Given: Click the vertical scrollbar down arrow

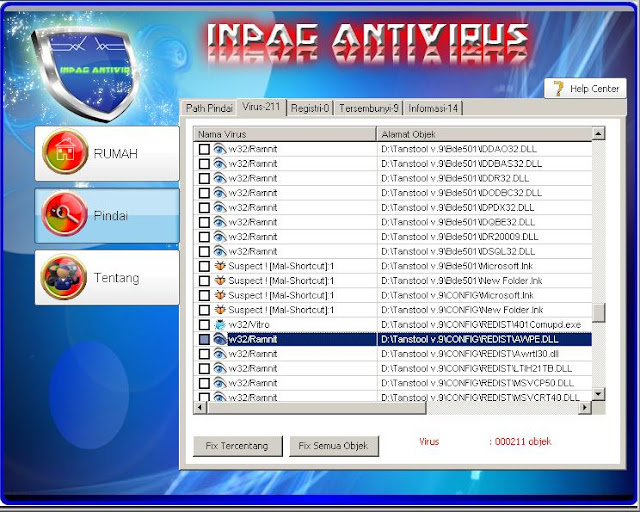Looking at the screenshot, I should [598, 394].
